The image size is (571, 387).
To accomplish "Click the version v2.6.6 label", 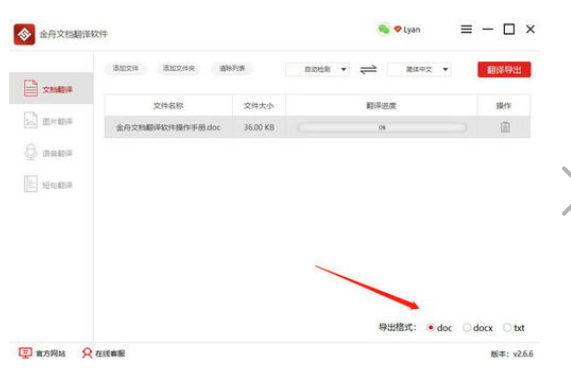I will (x=512, y=354).
